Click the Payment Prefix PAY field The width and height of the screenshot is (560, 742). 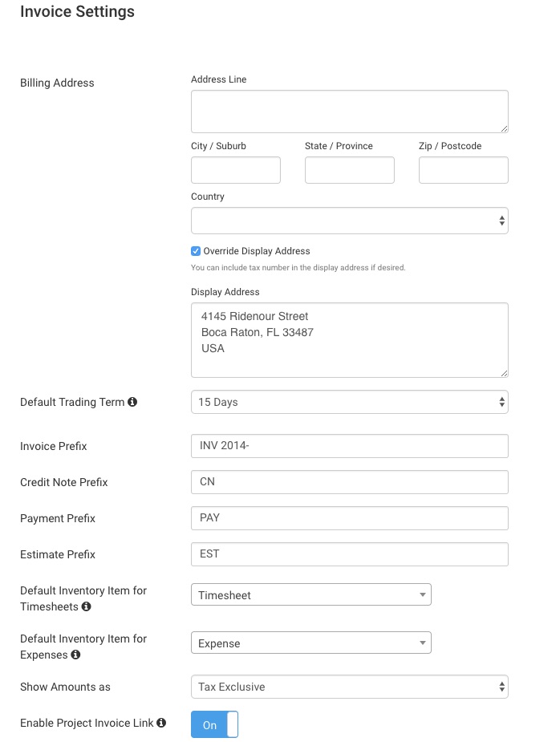(349, 518)
